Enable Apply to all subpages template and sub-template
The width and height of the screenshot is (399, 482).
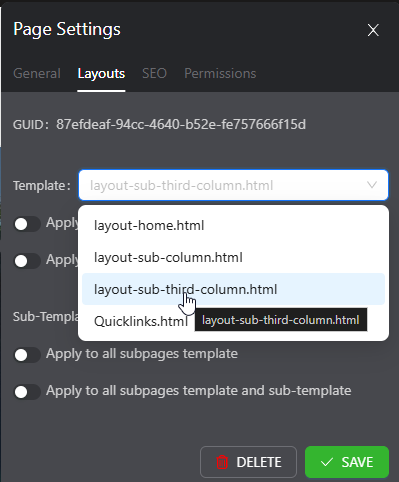tap(27, 392)
